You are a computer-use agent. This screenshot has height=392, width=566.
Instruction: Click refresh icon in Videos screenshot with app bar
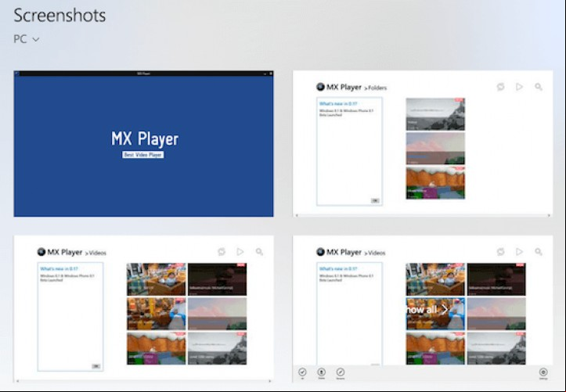click(x=500, y=252)
